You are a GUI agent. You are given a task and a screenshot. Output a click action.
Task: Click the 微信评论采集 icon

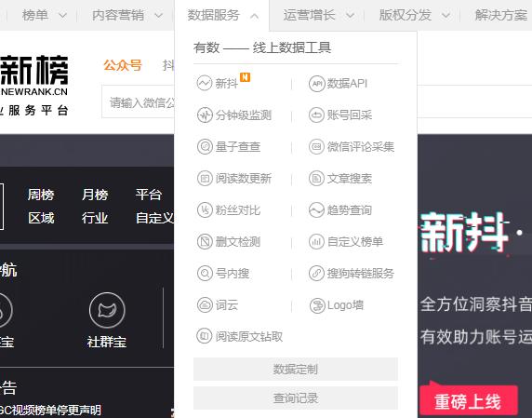[x=316, y=147]
